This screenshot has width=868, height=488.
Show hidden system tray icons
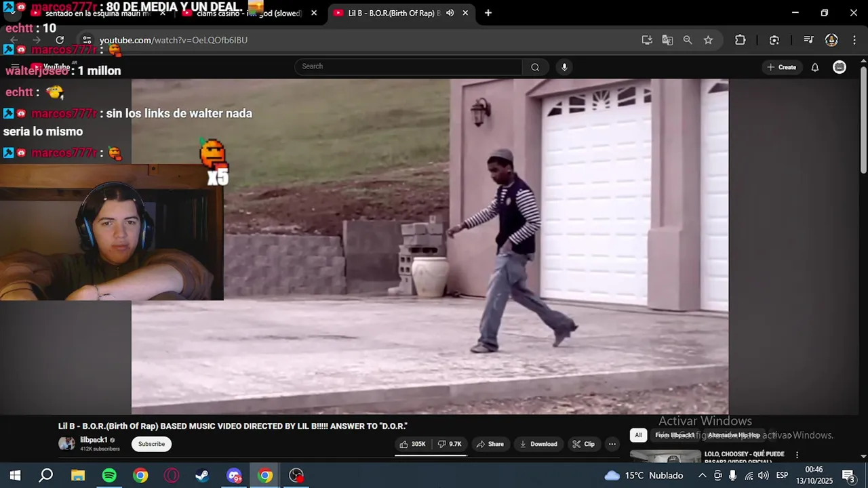click(x=702, y=475)
